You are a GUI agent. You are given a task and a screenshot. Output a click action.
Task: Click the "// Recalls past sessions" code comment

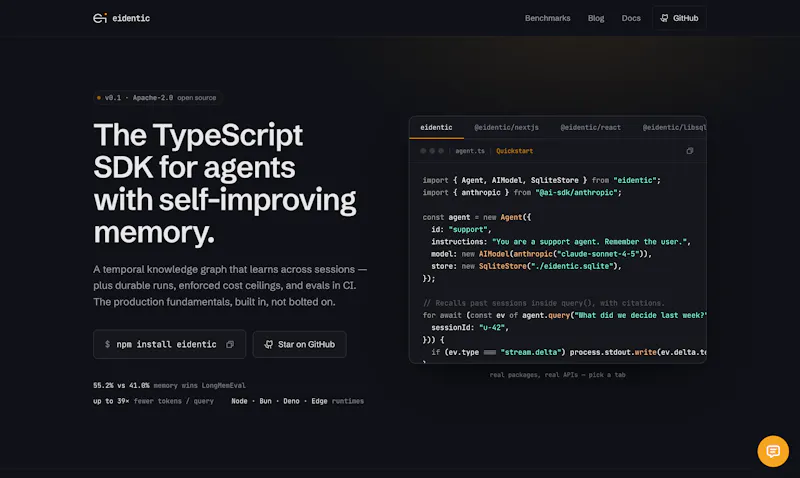tap(544, 303)
